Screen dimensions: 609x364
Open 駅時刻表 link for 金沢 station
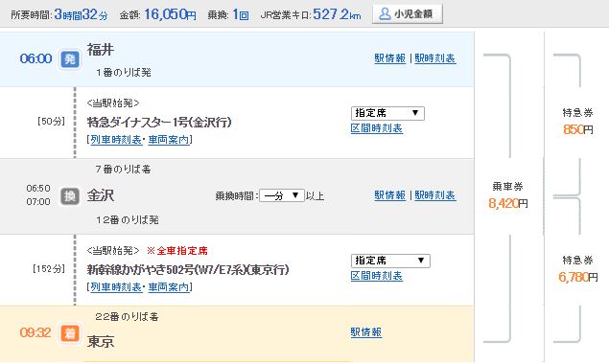point(435,195)
